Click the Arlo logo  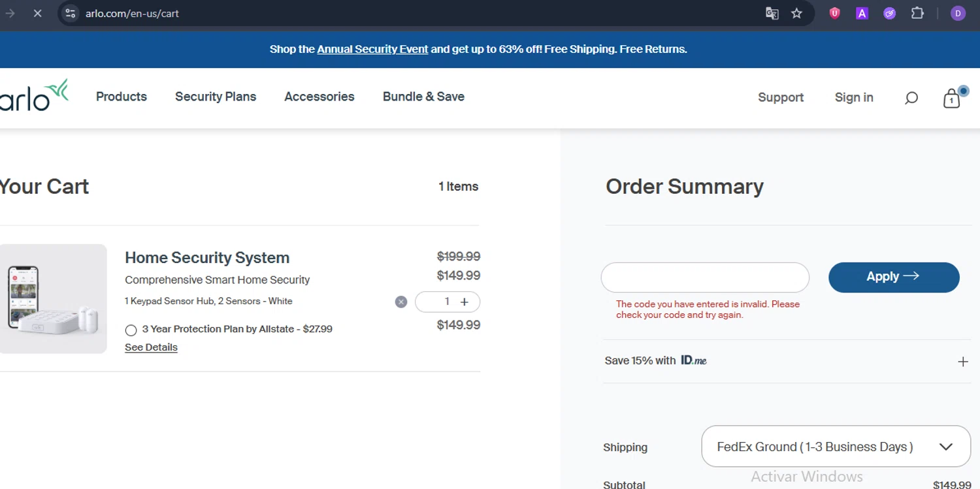(34, 96)
